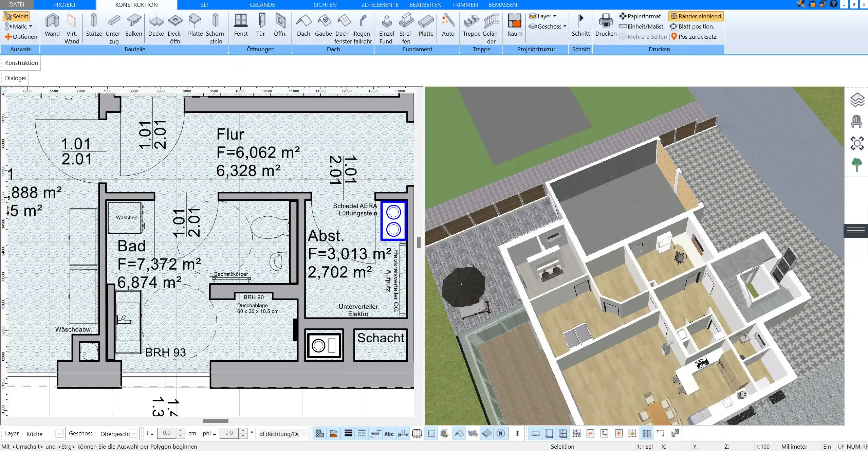
Task: Select the Platte foundation tool
Action: pyautogui.click(x=426, y=25)
